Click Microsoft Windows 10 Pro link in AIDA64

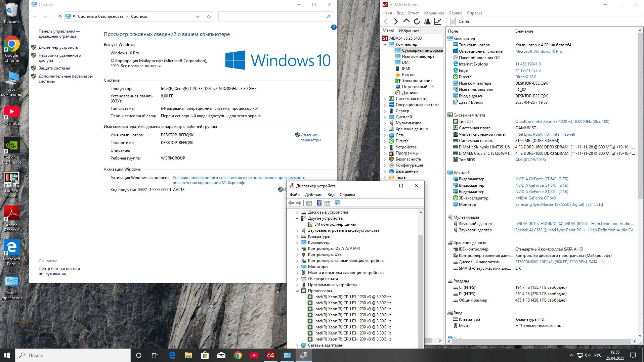(x=538, y=51)
